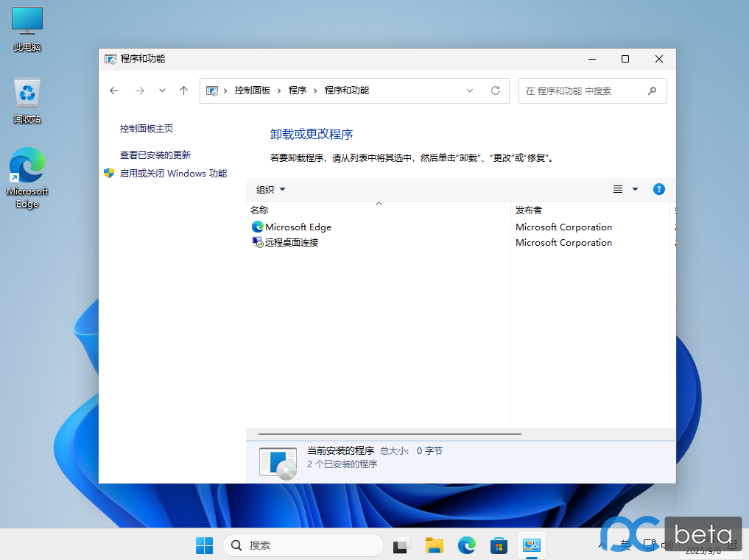Select 程序 breadcrumb in address bar

(297, 91)
